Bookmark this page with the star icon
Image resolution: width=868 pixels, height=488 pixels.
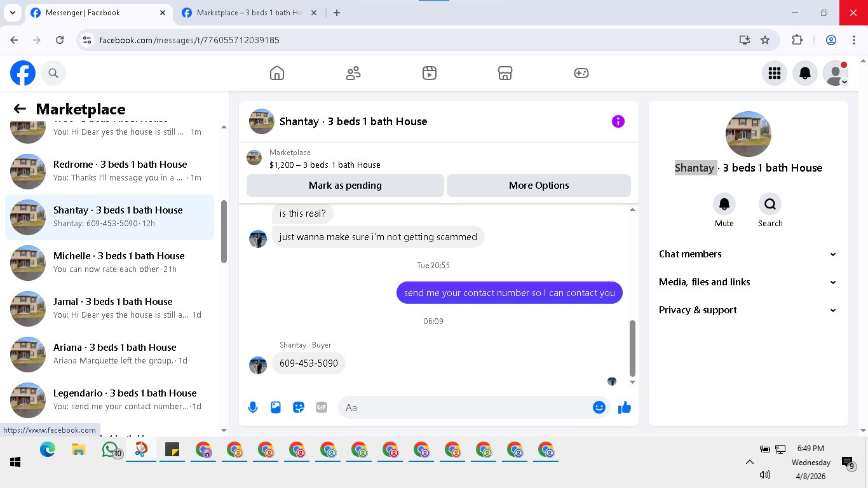pos(765,40)
